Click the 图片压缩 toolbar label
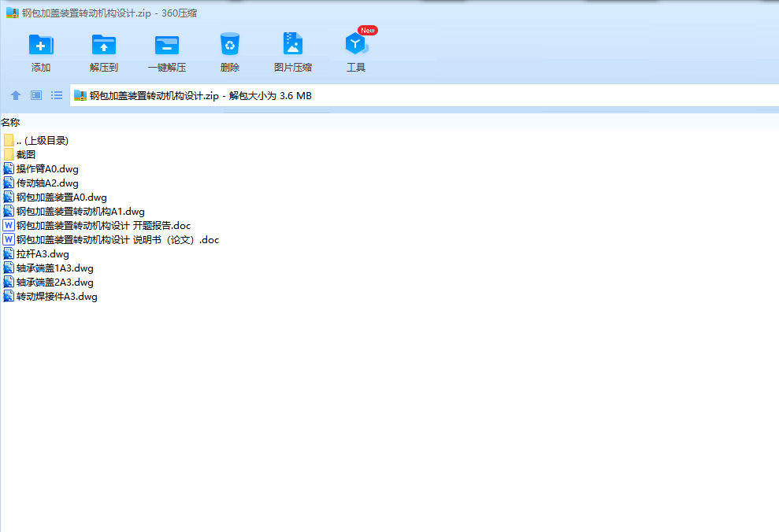 point(293,68)
